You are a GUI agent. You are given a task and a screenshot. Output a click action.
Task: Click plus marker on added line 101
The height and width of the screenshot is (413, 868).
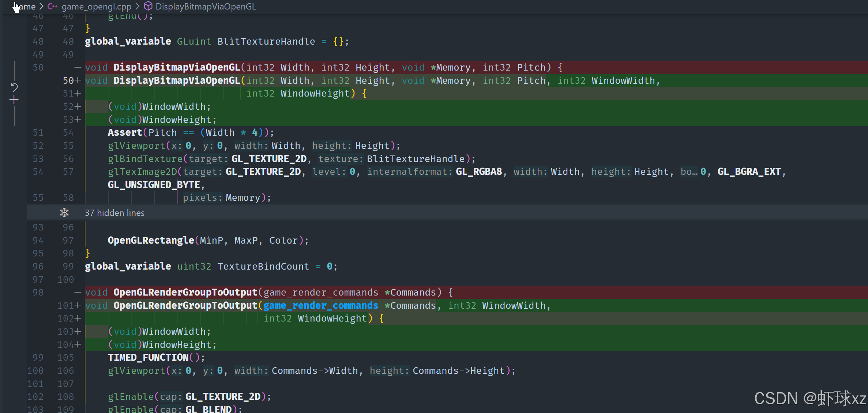pyautogui.click(x=78, y=305)
